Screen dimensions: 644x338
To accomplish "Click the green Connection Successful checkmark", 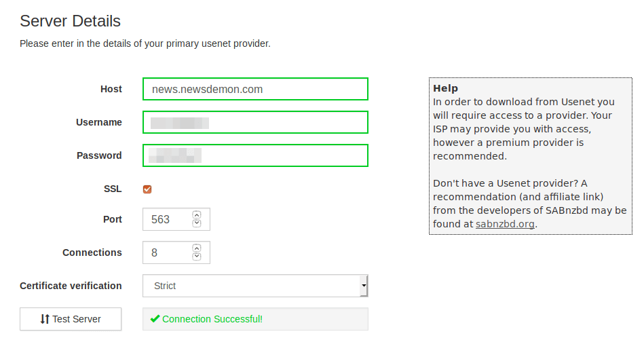I will pyautogui.click(x=155, y=319).
